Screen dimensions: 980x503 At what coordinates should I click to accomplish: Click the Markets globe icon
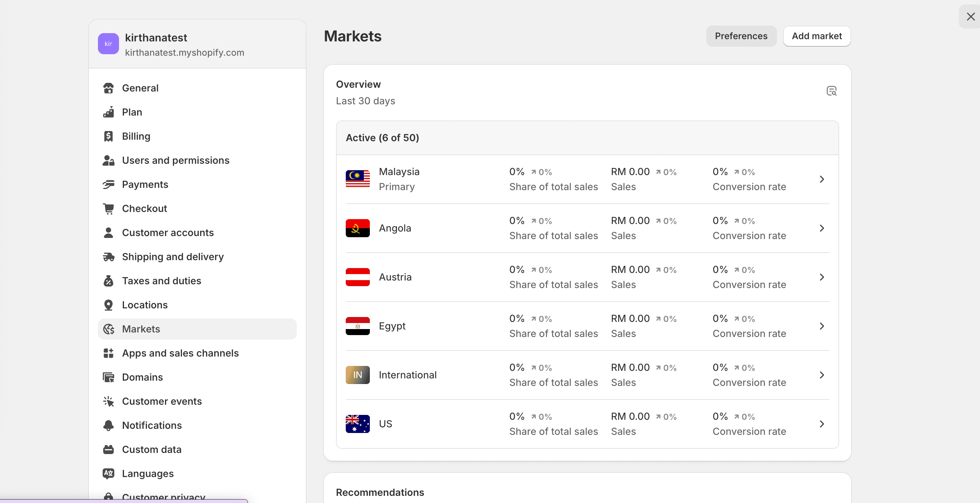[x=108, y=329]
